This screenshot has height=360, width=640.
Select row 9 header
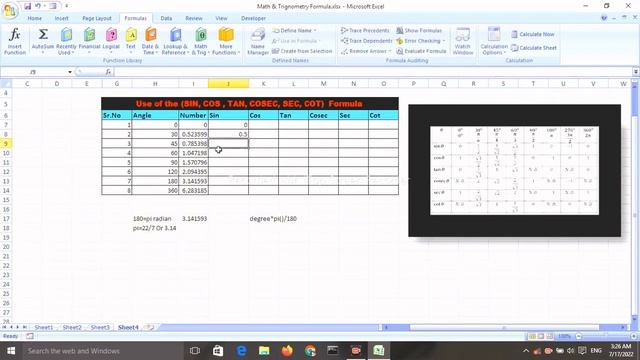6,144
